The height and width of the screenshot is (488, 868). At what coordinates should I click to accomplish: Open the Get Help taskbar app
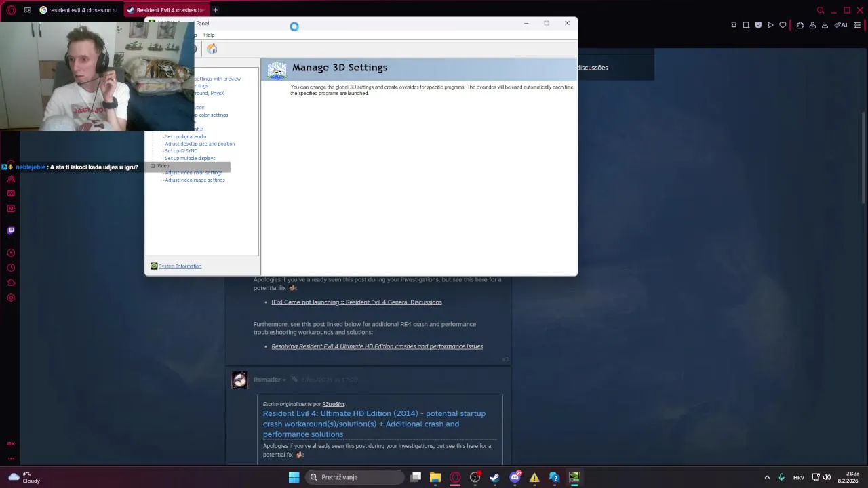click(x=554, y=477)
